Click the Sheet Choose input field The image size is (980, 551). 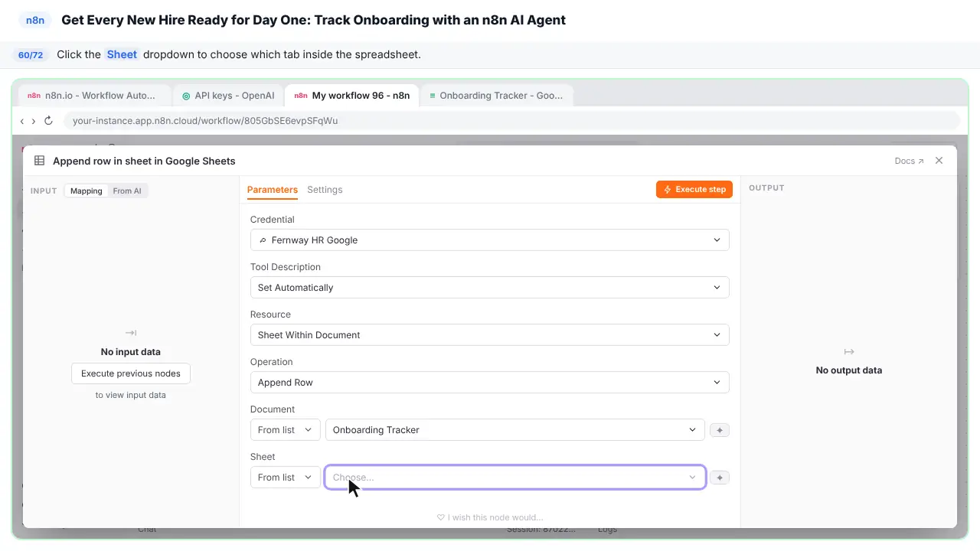(x=515, y=478)
